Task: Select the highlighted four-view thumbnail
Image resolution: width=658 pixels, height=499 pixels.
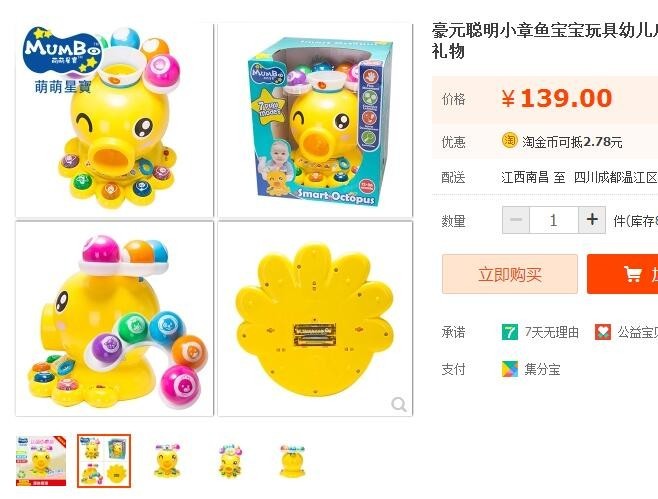Action: (104, 461)
